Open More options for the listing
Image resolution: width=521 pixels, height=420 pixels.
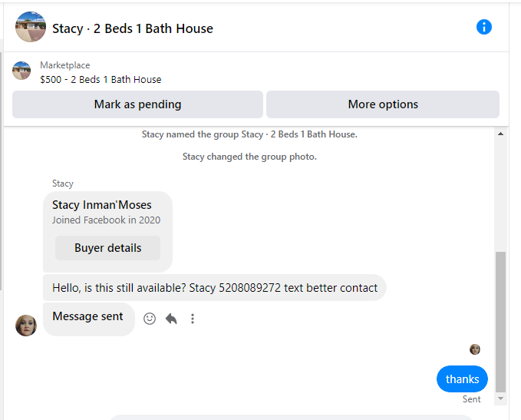pyautogui.click(x=383, y=104)
